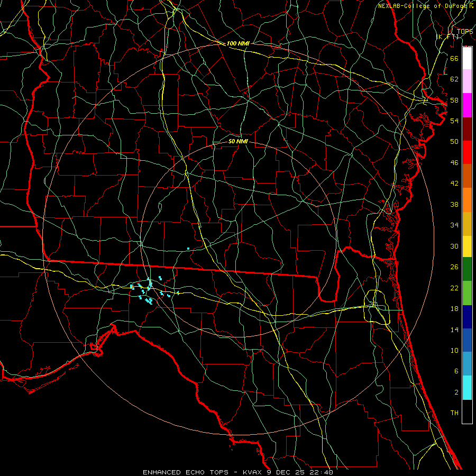
Task: Pick the magenta band in the color scale
Action: (x=467, y=105)
